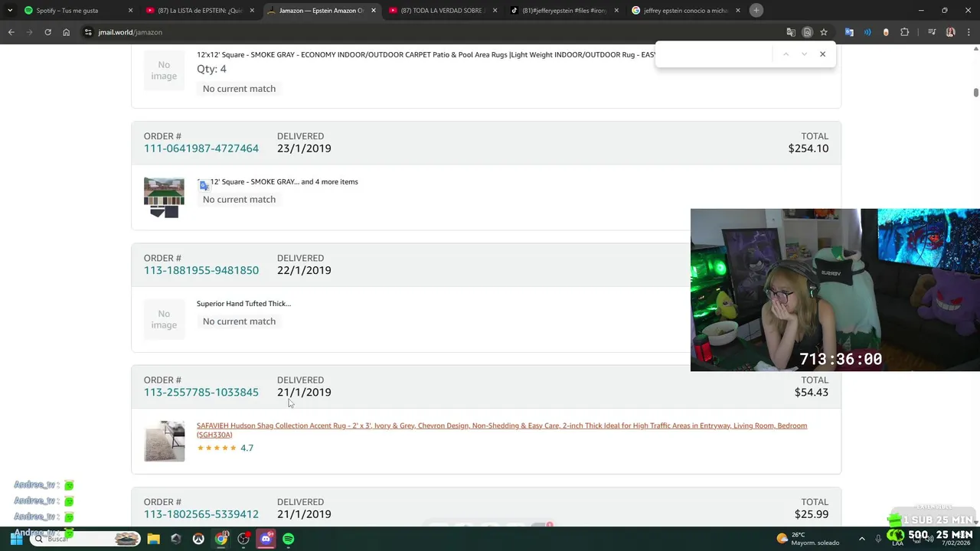Click the Qty: 4 text

tap(211, 69)
